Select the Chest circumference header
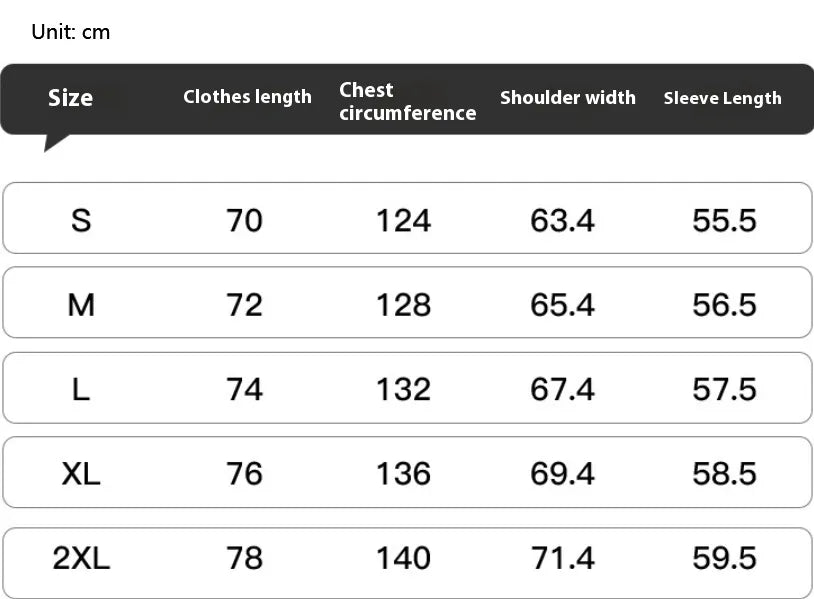 coord(407,101)
